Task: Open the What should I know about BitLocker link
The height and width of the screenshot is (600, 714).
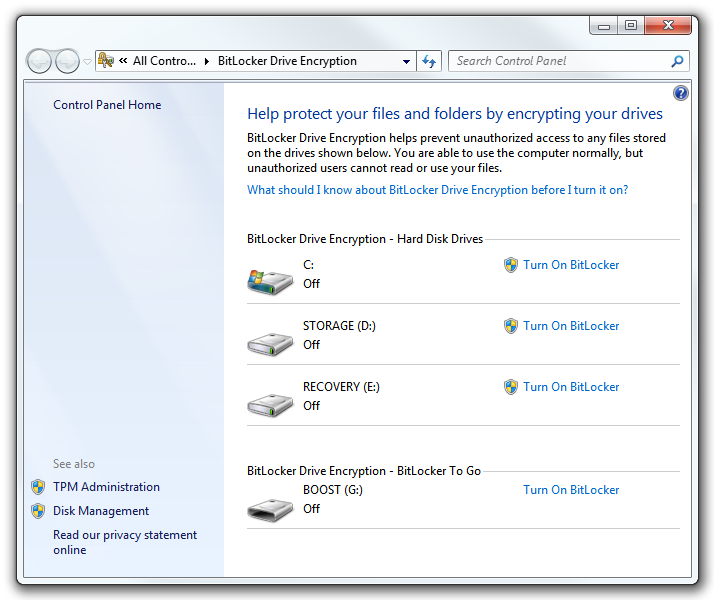Action: pos(438,190)
